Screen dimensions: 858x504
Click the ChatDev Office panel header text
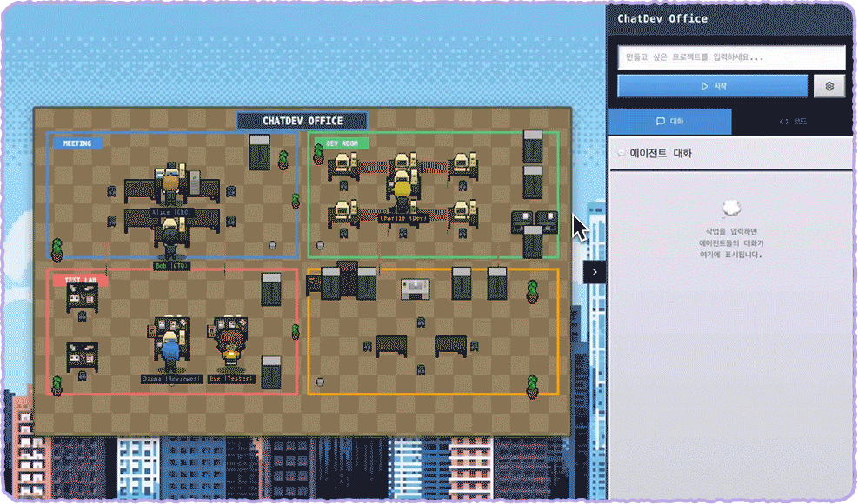coord(662,18)
